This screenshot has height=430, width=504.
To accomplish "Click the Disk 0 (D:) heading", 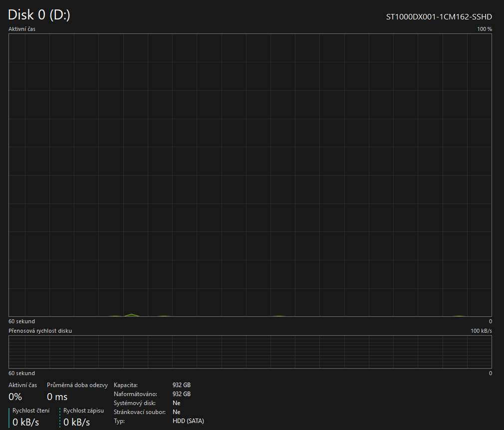I will 39,15.
